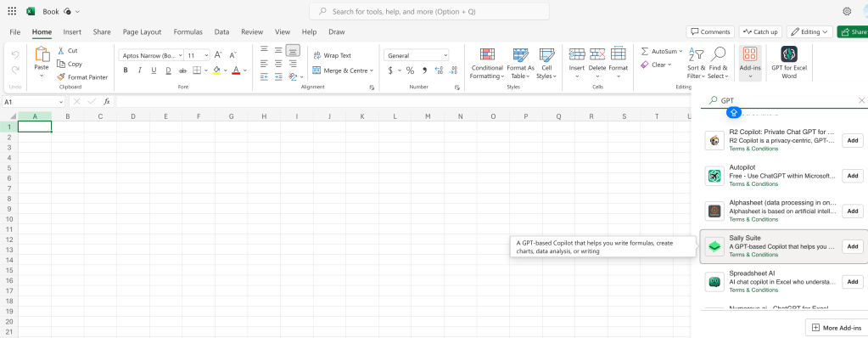The height and width of the screenshot is (338, 868).
Task: Click the search box for tools and help
Action: coord(429,11)
